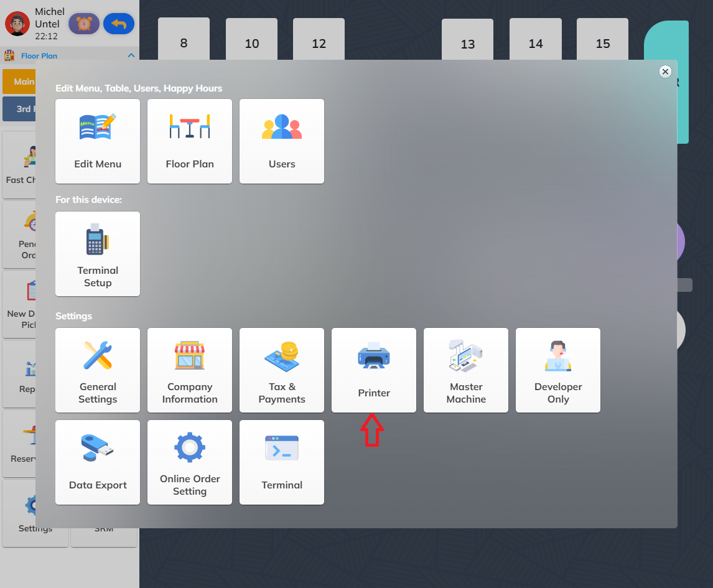Open the Edit Menu tile
The height and width of the screenshot is (588, 713).
[x=98, y=141]
